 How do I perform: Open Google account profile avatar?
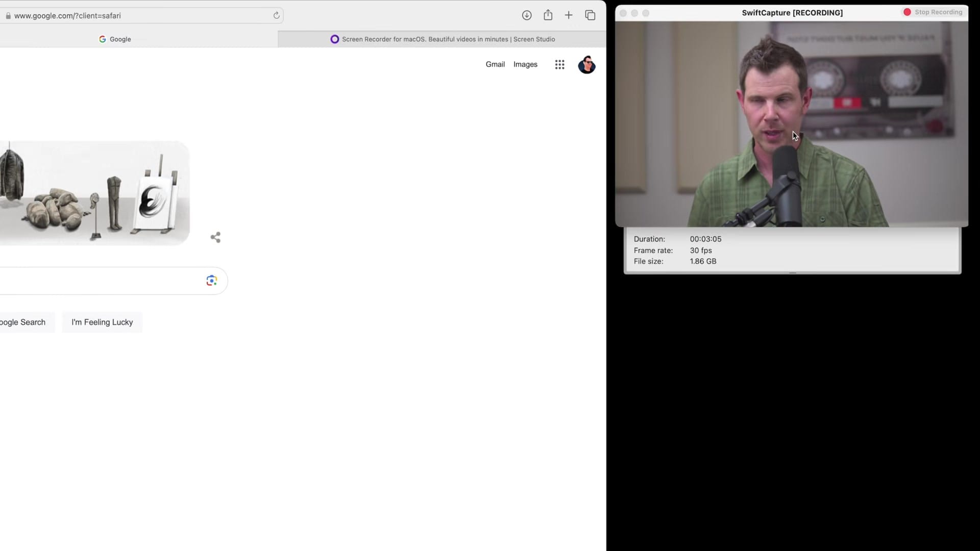(x=586, y=65)
